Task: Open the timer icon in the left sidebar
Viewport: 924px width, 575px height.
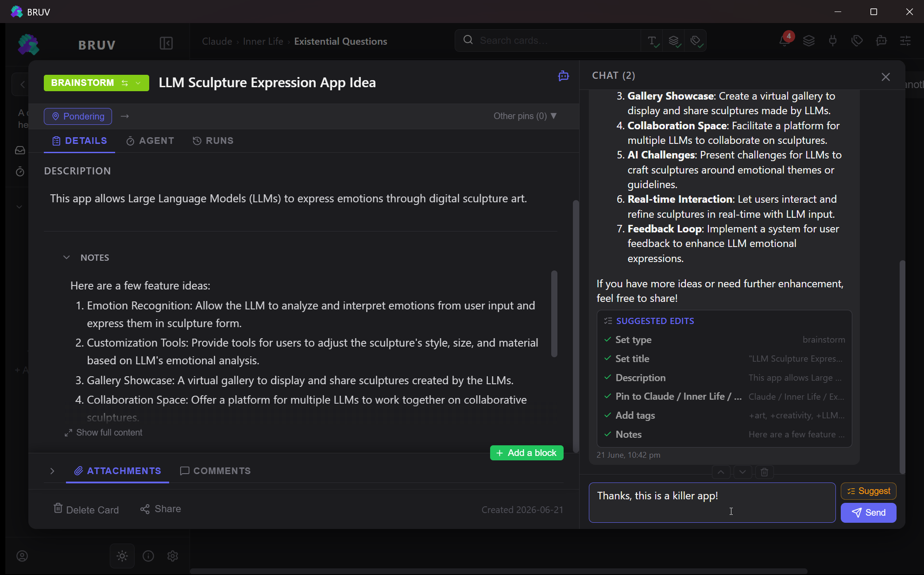Action: pyautogui.click(x=20, y=172)
